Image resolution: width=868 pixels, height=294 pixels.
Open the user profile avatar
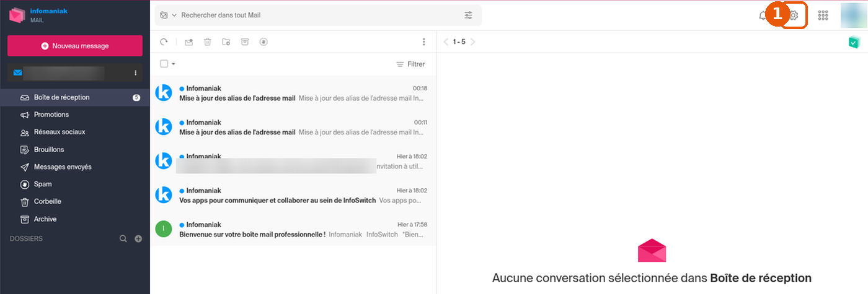pos(853,15)
